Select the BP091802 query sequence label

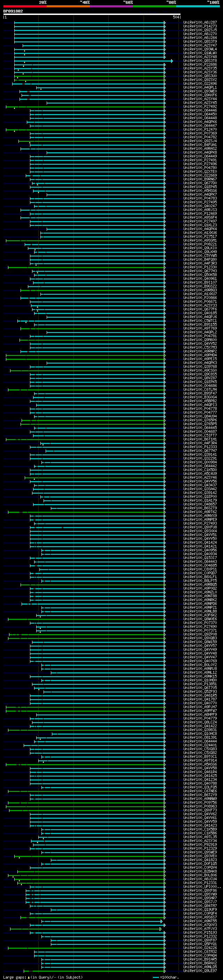13,11
